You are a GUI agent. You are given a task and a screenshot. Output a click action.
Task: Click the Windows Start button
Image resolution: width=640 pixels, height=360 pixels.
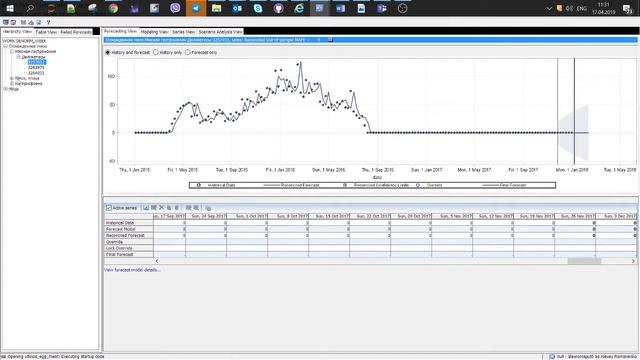[10, 8]
